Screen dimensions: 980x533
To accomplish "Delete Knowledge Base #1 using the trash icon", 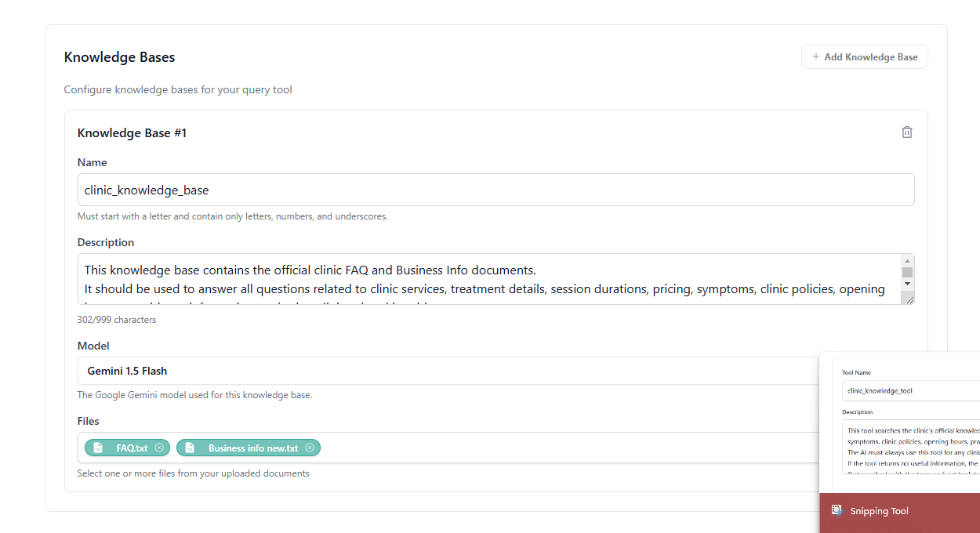I will point(906,132).
